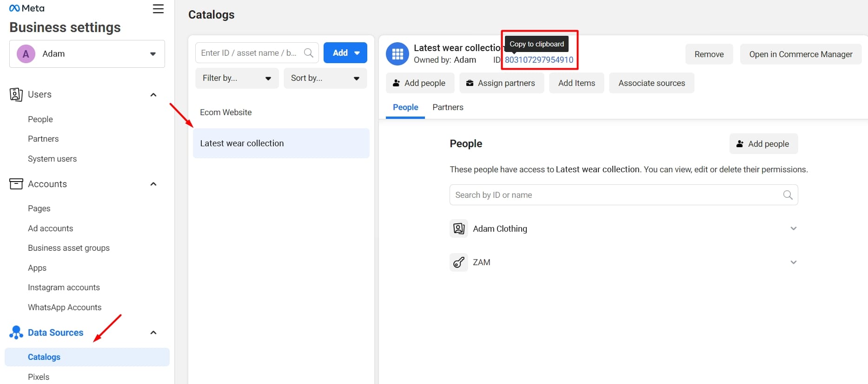Click Add people in People section
Screen dimensions: 868x384
tap(763, 144)
